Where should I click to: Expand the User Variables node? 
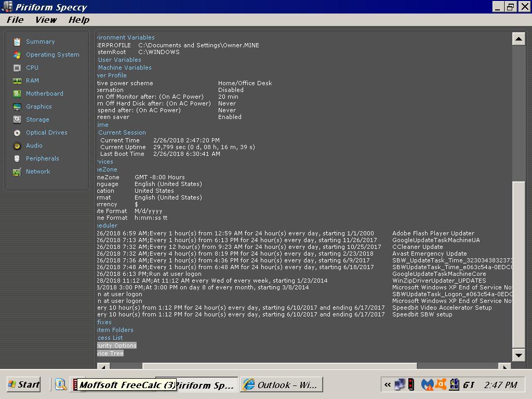pos(119,60)
